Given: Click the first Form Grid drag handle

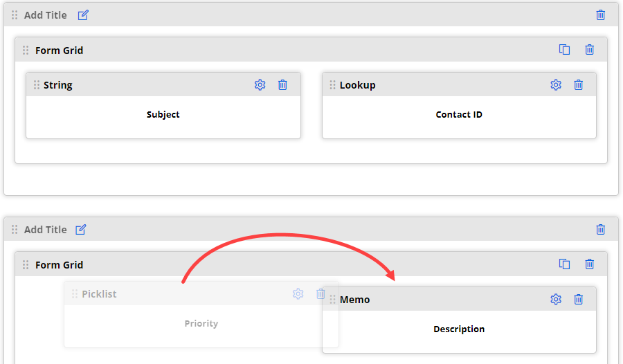Looking at the screenshot, I should (x=26, y=51).
